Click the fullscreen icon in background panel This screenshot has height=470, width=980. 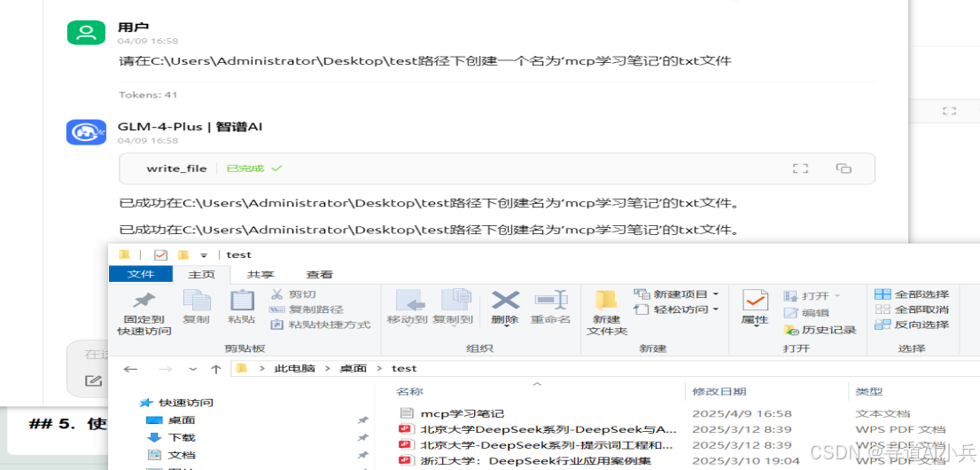click(x=949, y=111)
